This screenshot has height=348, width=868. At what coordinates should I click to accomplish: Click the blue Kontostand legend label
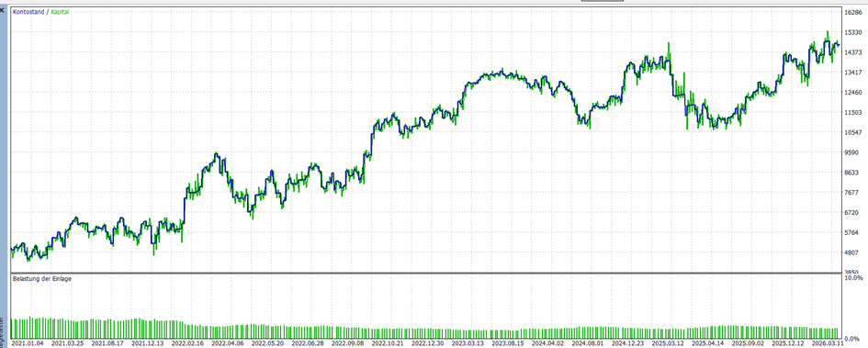(x=28, y=12)
